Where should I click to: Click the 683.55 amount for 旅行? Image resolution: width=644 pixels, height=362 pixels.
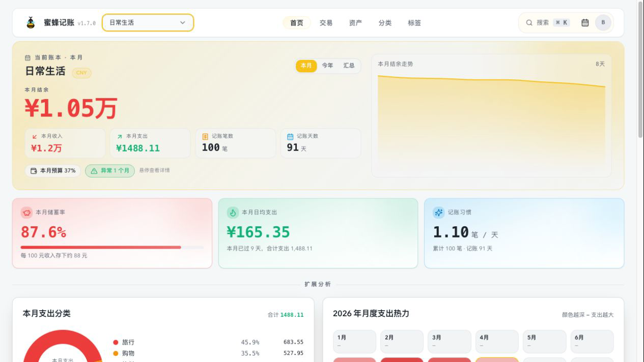pos(293,342)
